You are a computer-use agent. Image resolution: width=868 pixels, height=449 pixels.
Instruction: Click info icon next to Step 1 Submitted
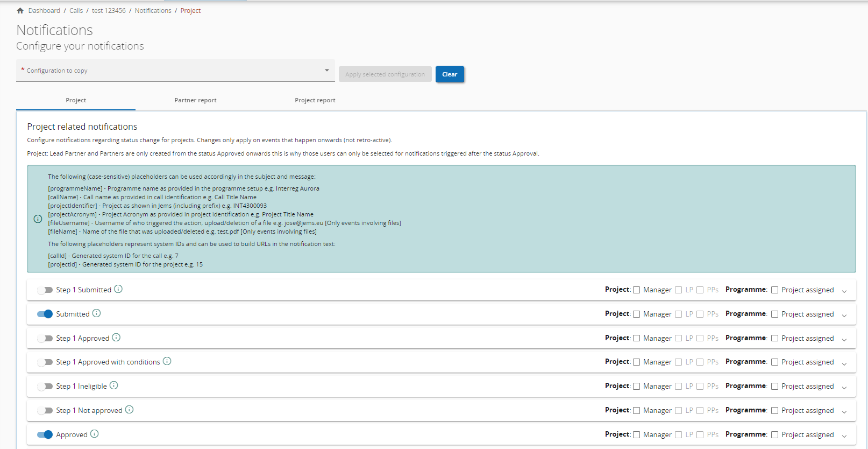tap(118, 289)
